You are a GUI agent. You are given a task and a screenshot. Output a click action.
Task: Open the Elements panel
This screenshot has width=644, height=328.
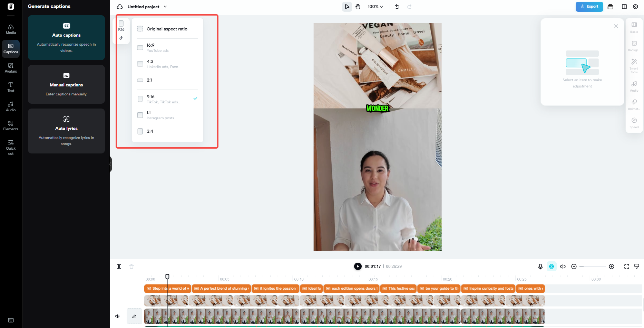coord(11,125)
